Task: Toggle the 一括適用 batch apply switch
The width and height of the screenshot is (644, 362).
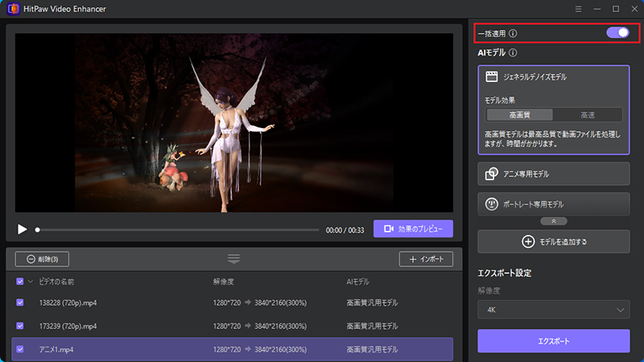Action: click(x=617, y=33)
